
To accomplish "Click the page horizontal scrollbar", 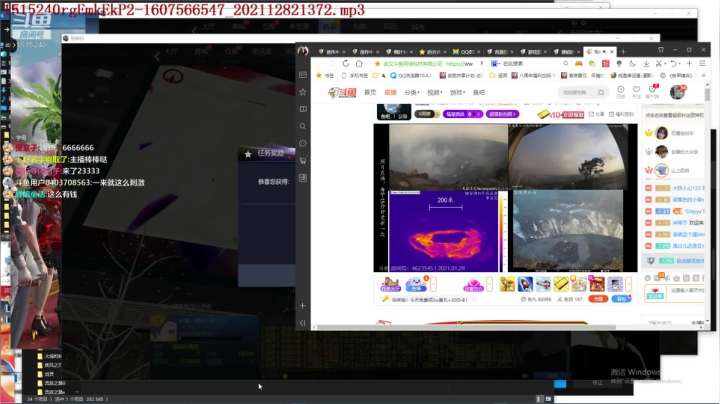I will click(x=466, y=327).
